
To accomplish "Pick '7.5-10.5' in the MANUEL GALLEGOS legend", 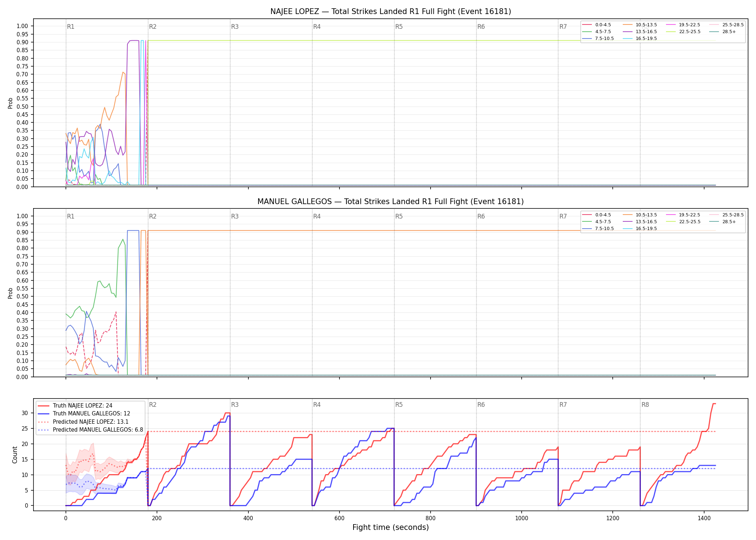I will pos(598,229).
